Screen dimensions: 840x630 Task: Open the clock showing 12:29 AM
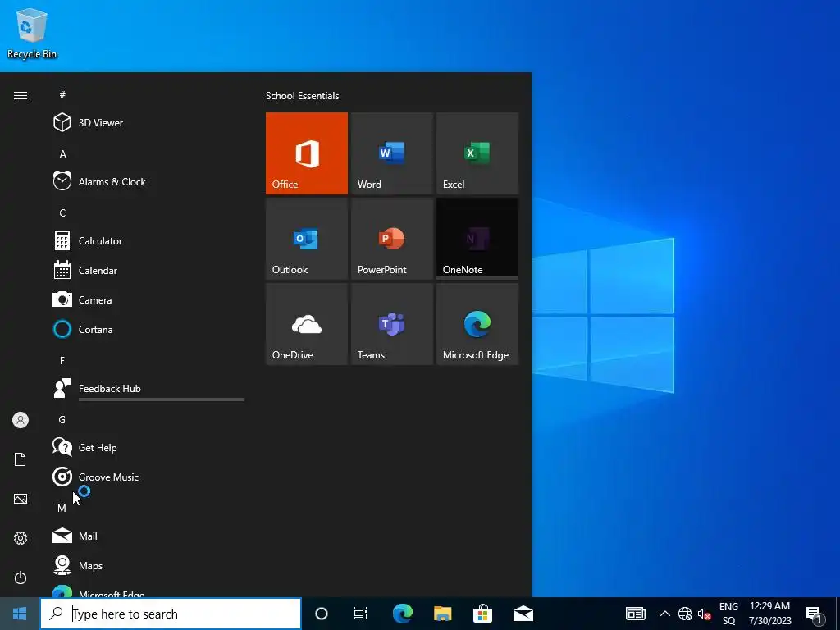click(x=769, y=614)
